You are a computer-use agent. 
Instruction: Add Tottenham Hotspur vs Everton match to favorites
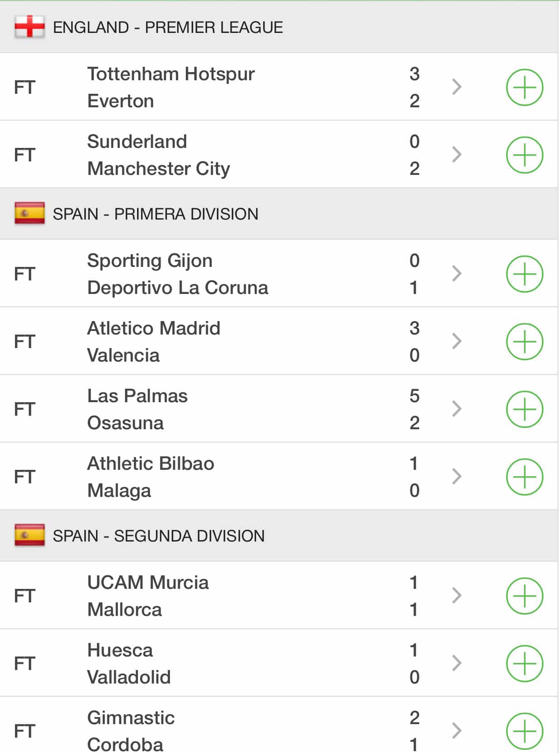tap(524, 87)
